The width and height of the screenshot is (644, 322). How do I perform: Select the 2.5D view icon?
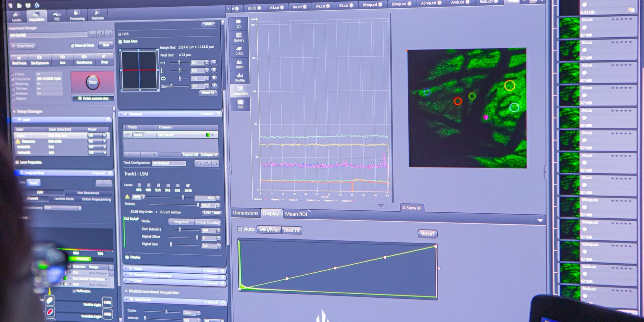239,50
